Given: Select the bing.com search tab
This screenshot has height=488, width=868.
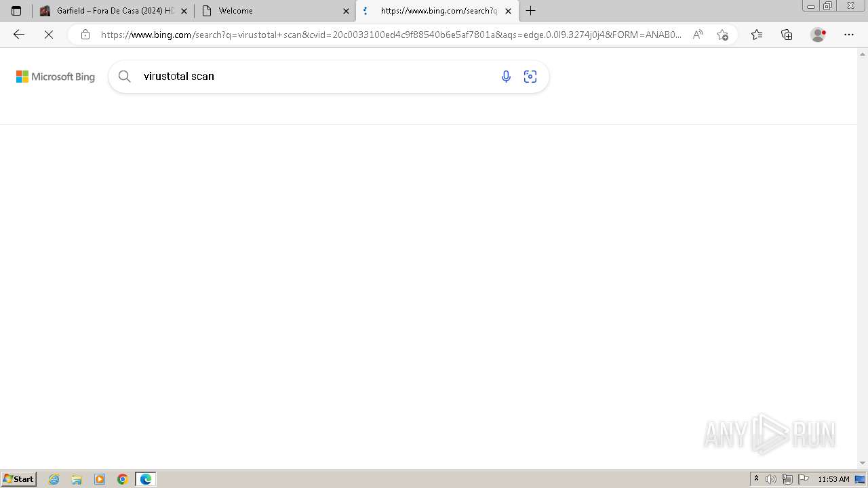Looking at the screenshot, I should [437, 11].
